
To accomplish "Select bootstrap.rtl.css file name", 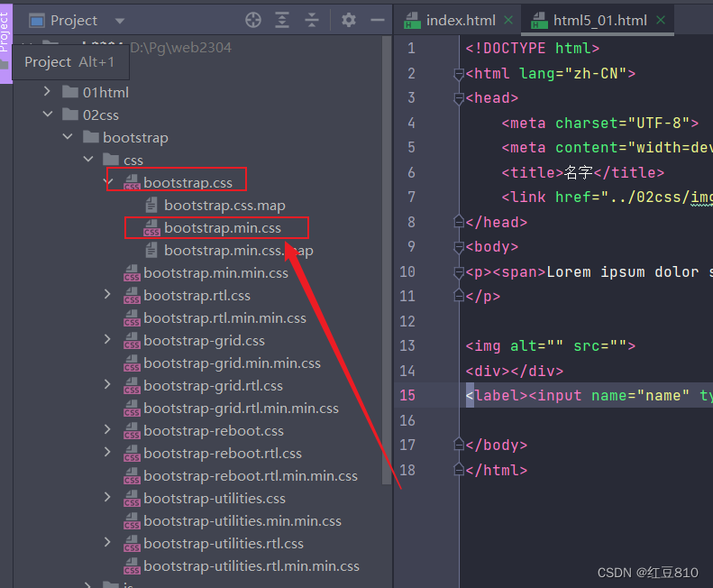I will click(x=197, y=296).
